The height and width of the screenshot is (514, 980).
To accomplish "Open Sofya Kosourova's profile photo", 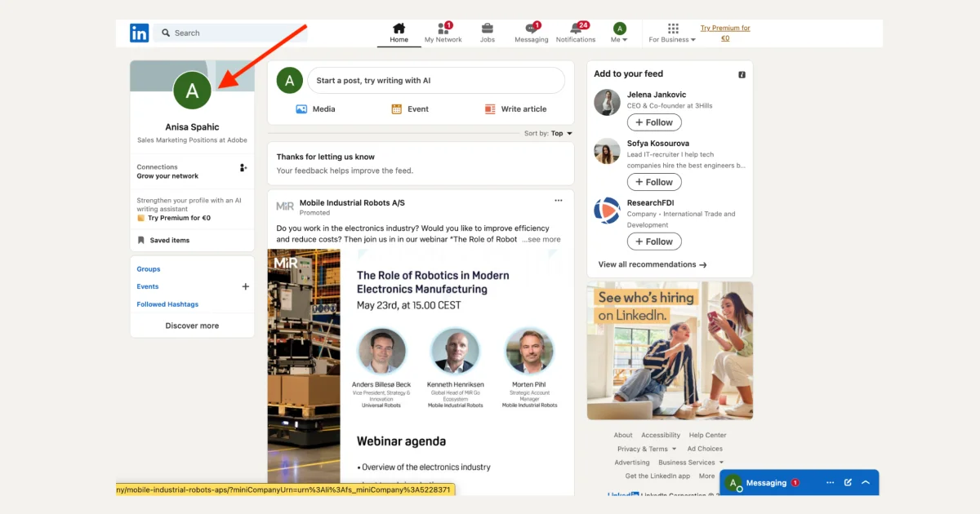I will click(607, 151).
